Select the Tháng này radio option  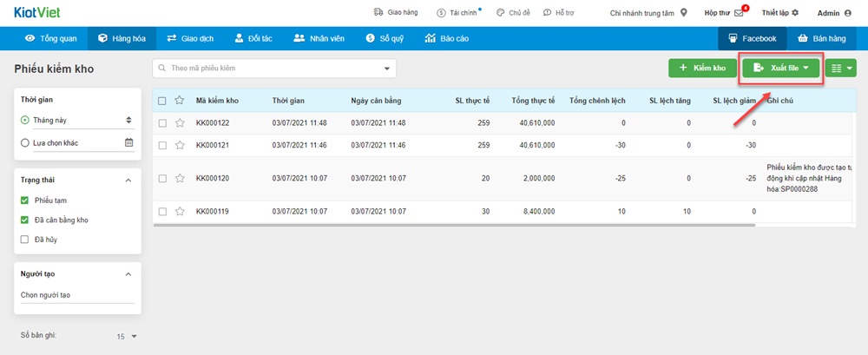(24, 120)
